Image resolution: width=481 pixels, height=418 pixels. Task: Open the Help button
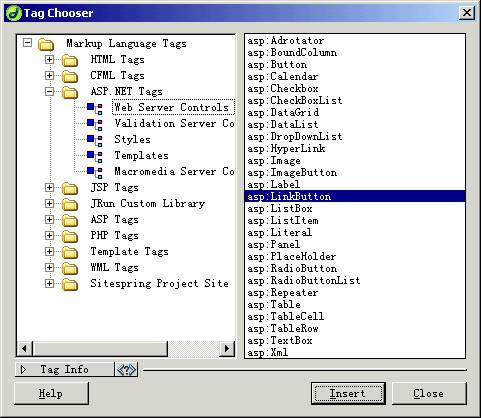(x=51, y=394)
